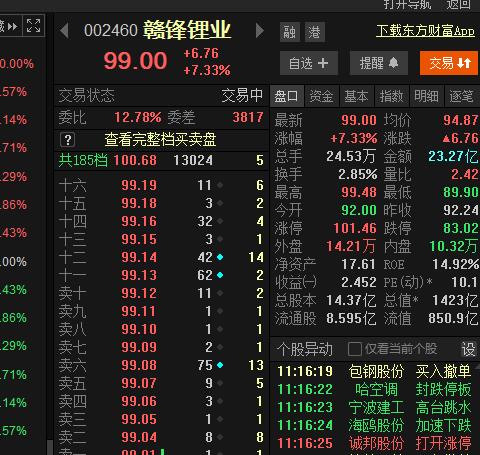Enable the 仅看当前个股 checkbox
Image resolution: width=480 pixels, height=455 pixels.
pos(354,349)
